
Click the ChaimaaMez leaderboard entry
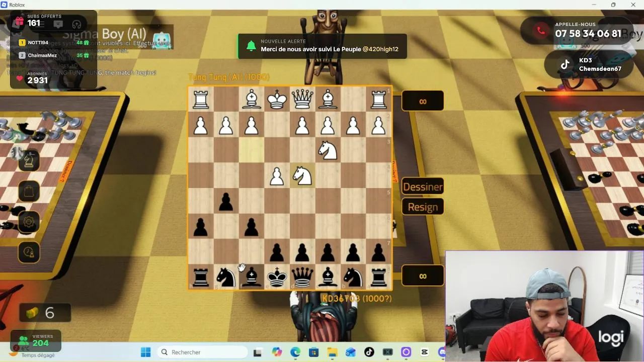tap(55, 55)
